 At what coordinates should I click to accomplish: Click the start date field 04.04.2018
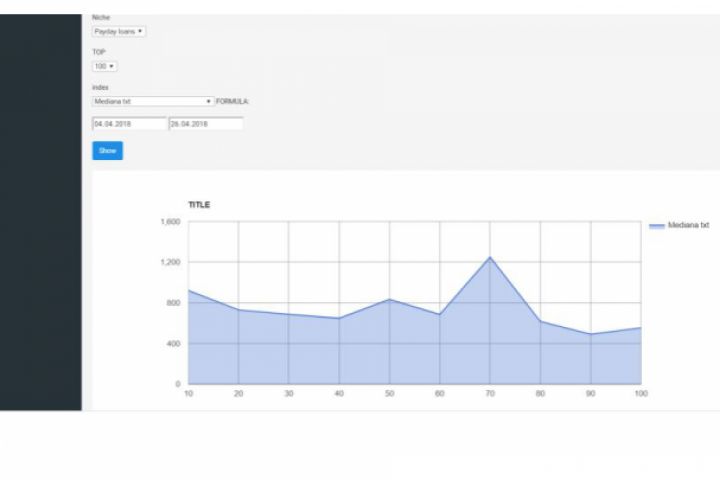(x=129, y=124)
